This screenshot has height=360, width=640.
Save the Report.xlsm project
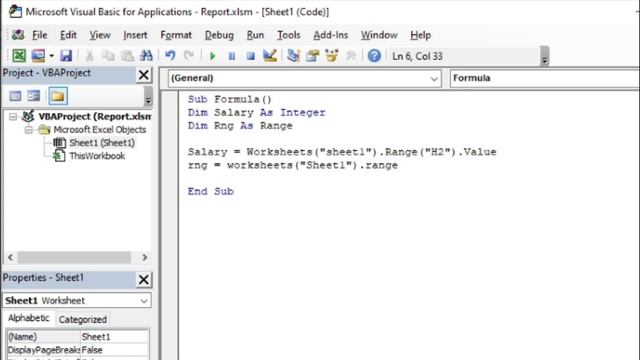66,56
